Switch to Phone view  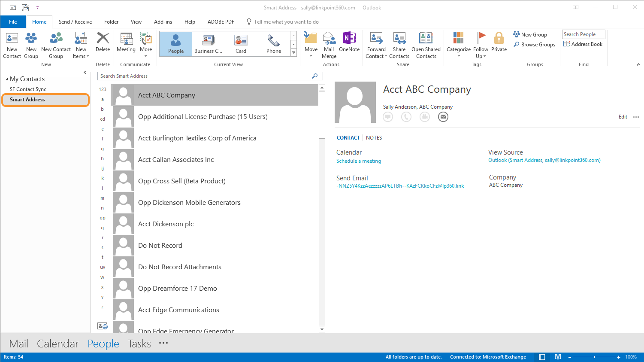point(274,44)
